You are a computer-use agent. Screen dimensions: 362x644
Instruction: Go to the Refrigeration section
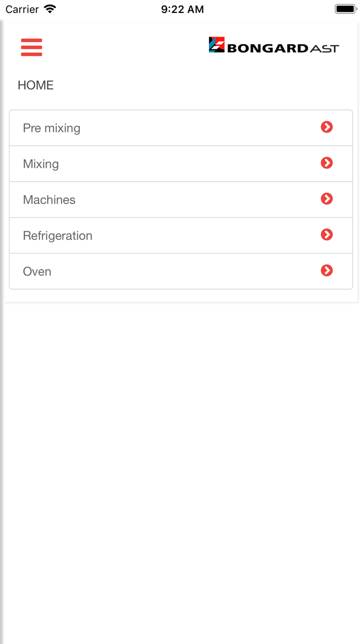[x=57, y=236]
